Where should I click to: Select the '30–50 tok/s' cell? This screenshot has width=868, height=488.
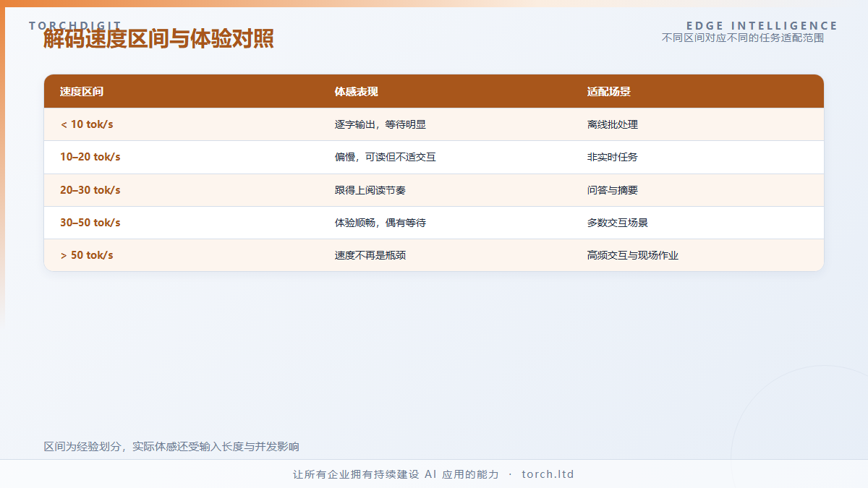pos(90,223)
